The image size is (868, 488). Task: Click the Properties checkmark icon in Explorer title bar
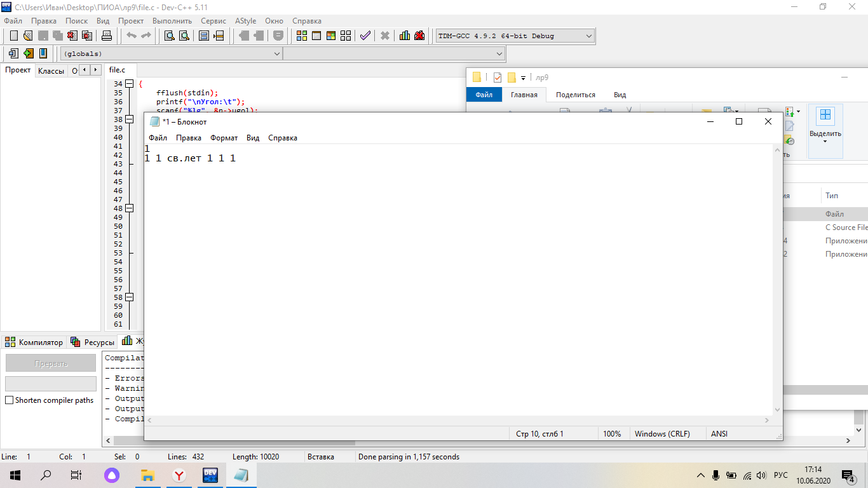498,78
